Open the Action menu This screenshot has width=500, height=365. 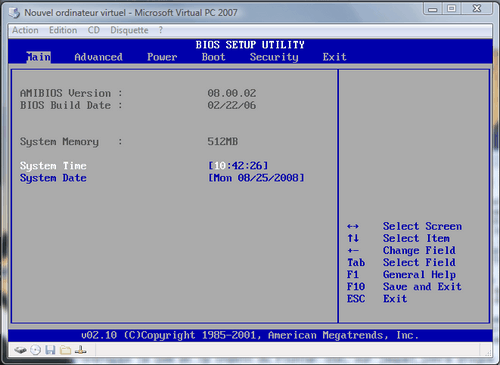pyautogui.click(x=25, y=30)
